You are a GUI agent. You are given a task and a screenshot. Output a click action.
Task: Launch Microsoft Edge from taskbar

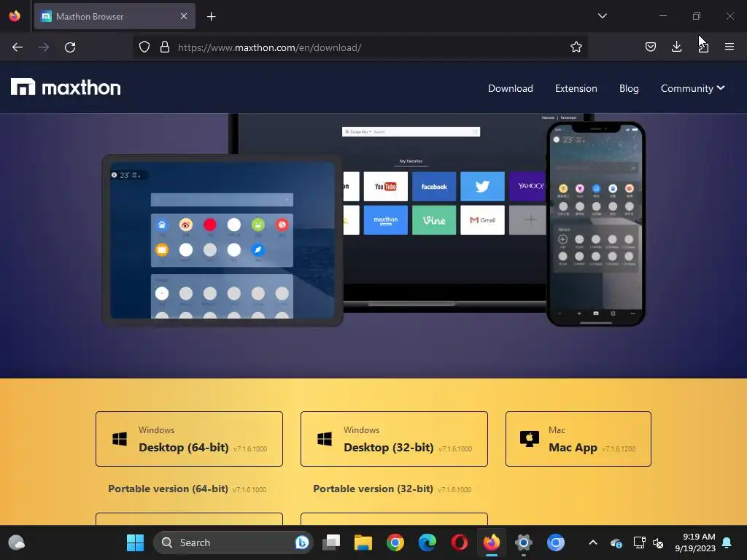[427, 542]
